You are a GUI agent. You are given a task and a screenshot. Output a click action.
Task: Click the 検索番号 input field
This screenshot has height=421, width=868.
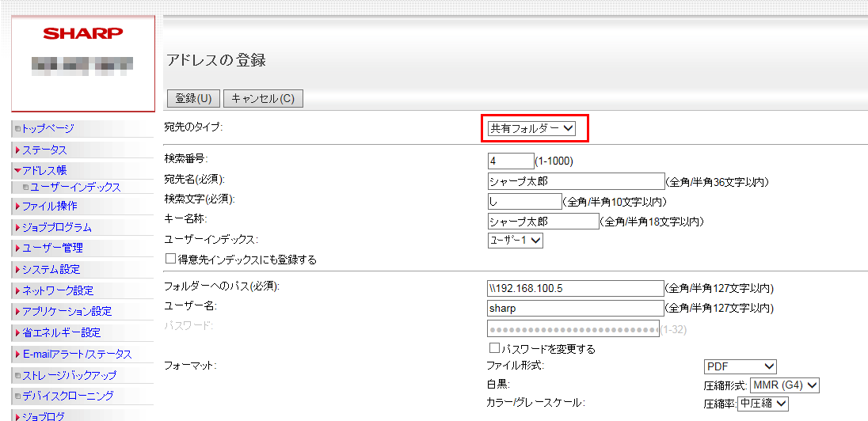click(x=511, y=161)
